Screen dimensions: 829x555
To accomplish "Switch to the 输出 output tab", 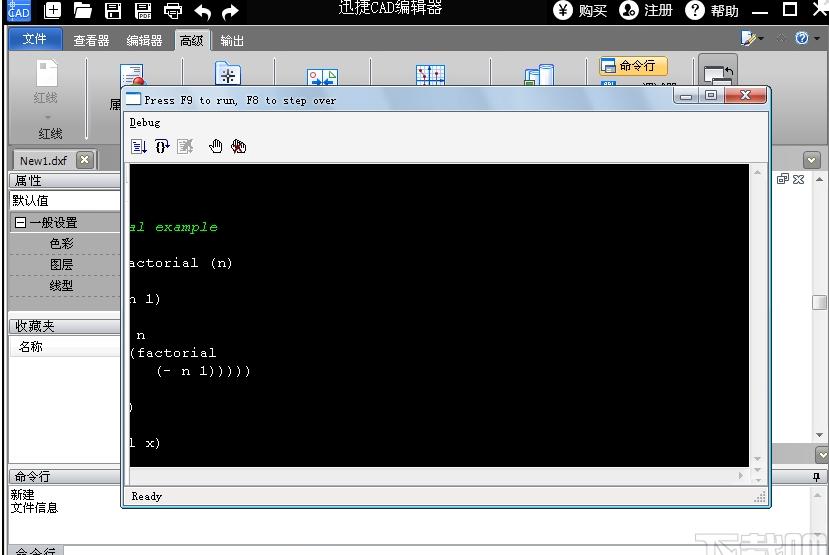I will [x=232, y=40].
